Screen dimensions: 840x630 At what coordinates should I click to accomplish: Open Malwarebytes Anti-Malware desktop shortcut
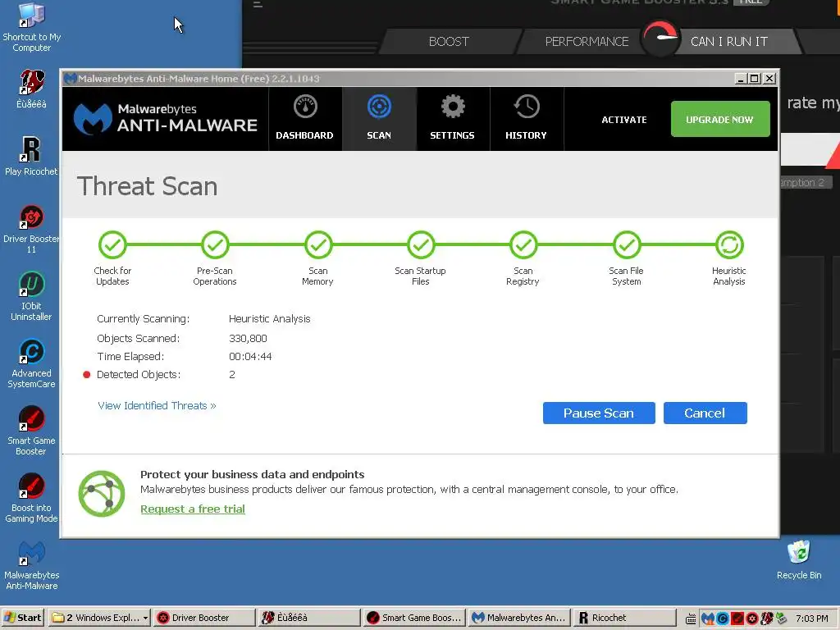(32, 566)
